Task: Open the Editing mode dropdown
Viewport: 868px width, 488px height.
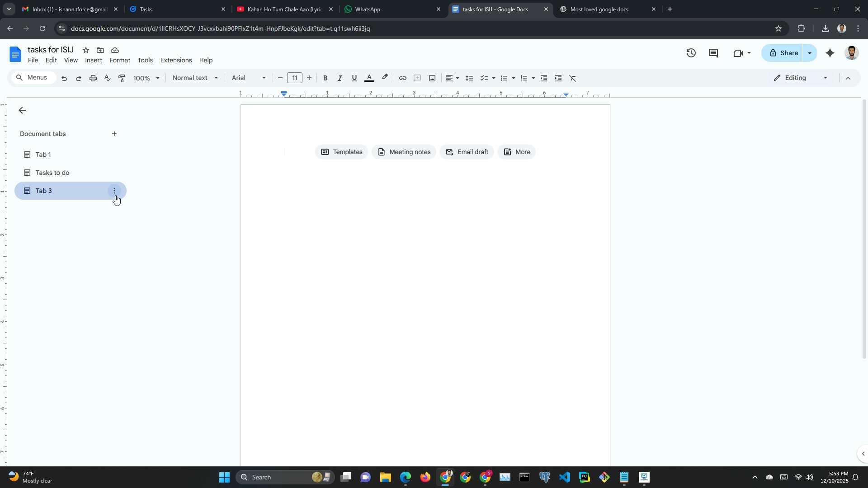Action: pos(801,78)
